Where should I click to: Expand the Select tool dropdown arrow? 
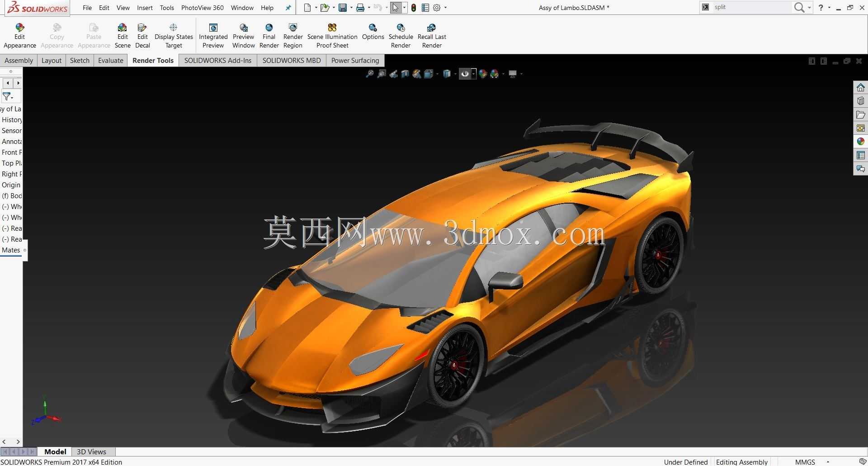[x=404, y=8]
